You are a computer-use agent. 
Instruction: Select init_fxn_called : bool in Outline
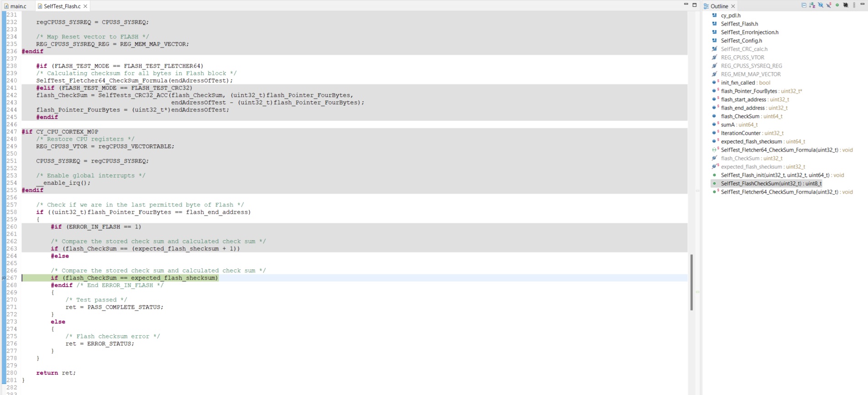pyautogui.click(x=746, y=83)
